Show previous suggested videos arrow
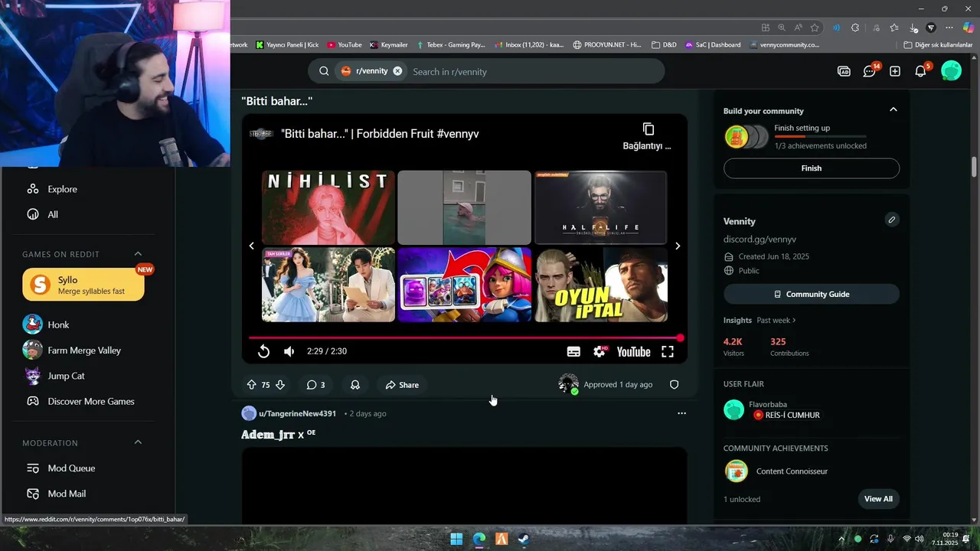 point(252,246)
